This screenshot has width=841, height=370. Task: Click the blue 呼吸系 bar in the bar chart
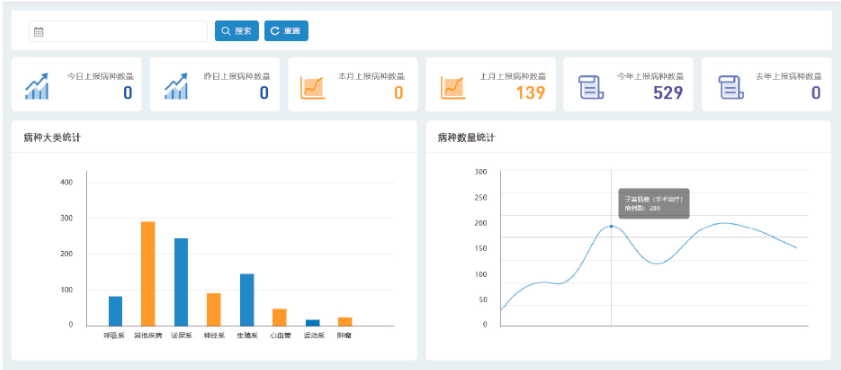115,311
